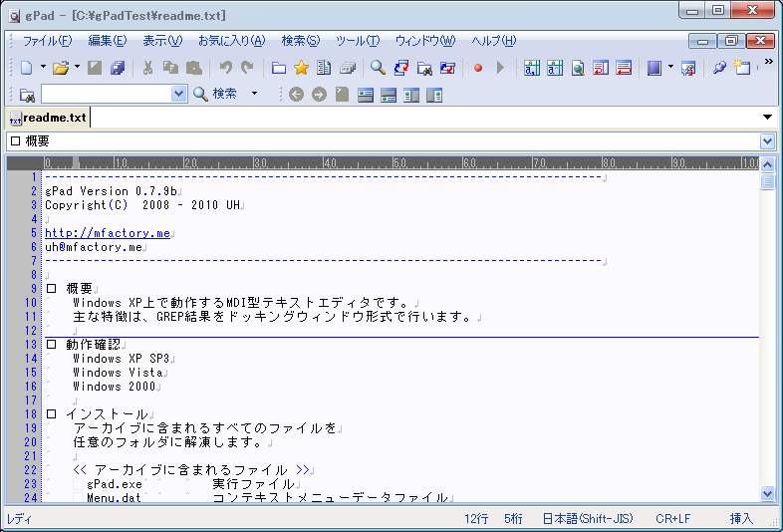Open the ファイル(F) menu
This screenshot has height=532, width=783.
tap(47, 41)
